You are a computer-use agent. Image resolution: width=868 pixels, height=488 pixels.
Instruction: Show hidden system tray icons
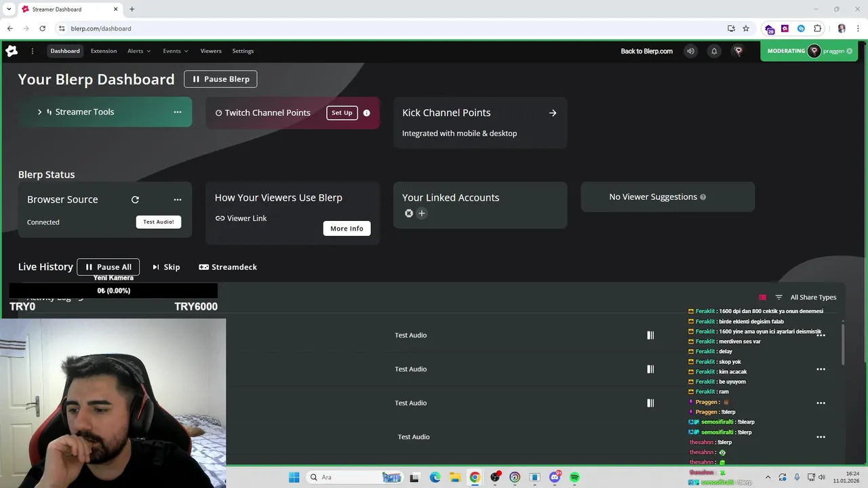click(768, 477)
